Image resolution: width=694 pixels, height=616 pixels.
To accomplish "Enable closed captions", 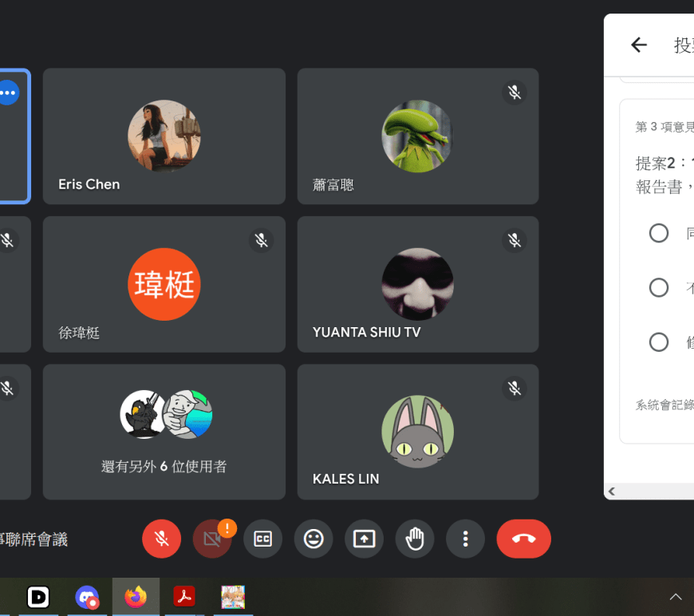I will 262,539.
